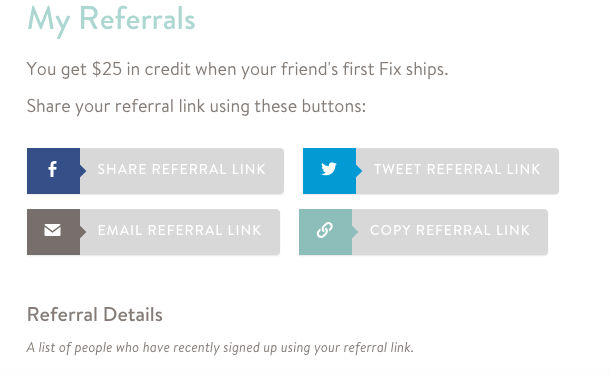Click the arrow notch on the copy button
Screen dimensions: 610x375
click(355, 231)
